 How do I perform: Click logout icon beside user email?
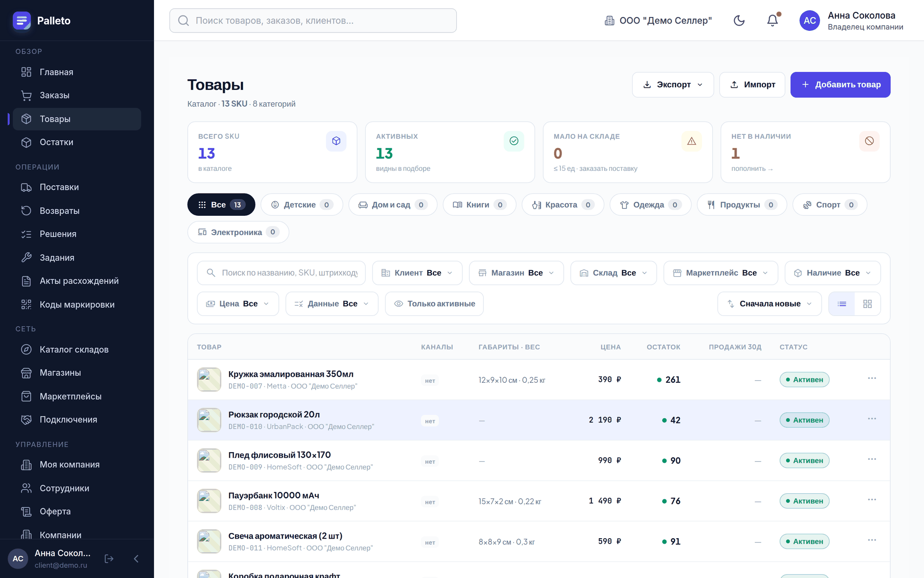click(109, 559)
